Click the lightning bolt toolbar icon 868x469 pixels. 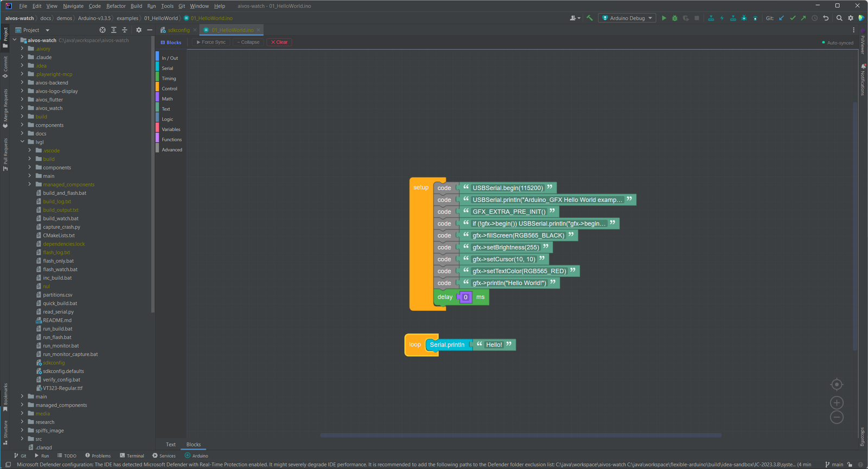point(722,18)
